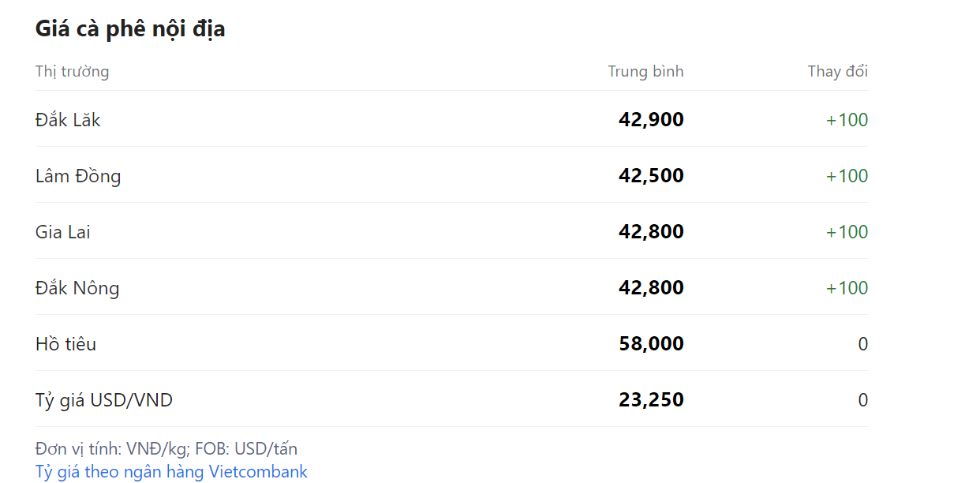The width and height of the screenshot is (980, 483).
Task: Click the Hồ tiêu row label
Action: (65, 344)
